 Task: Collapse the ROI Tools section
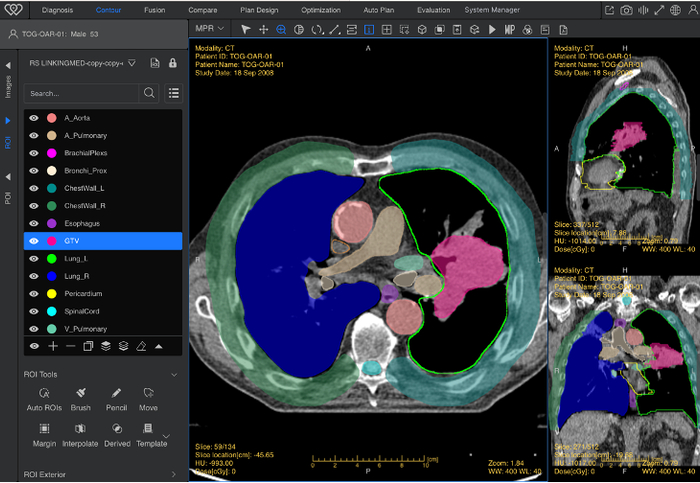[175, 375]
